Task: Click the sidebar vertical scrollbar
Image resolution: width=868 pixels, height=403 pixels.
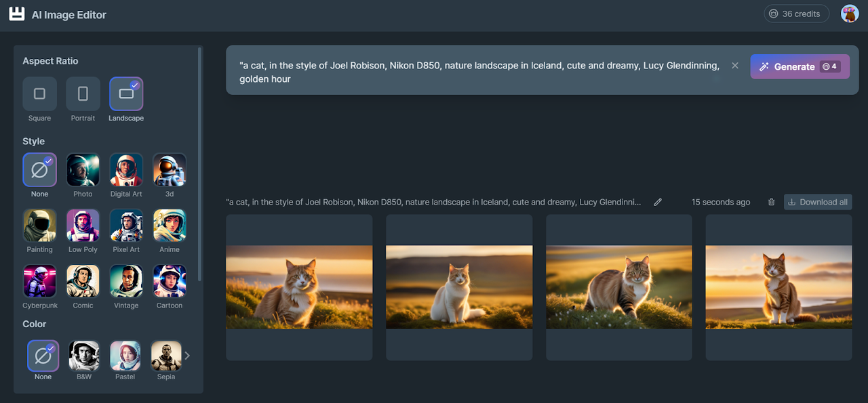Action: tap(199, 164)
